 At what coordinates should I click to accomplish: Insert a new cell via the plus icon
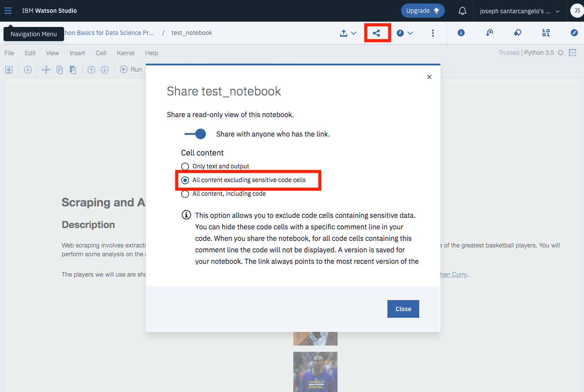(27, 69)
